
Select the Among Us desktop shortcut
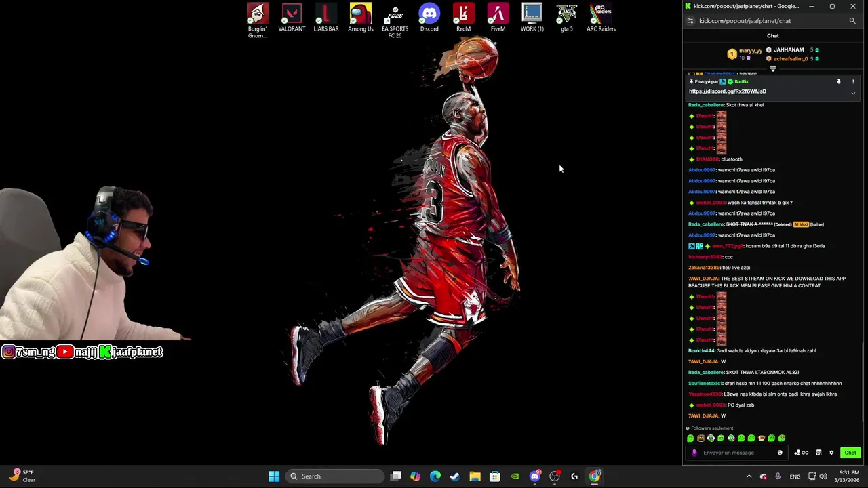point(361,18)
